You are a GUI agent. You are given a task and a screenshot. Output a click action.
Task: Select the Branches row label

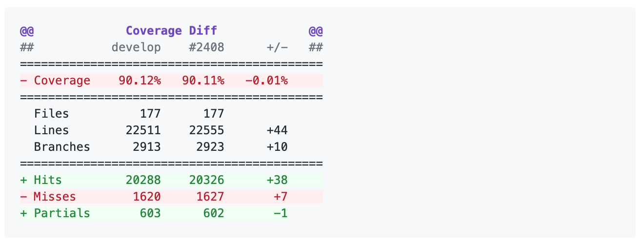(x=62, y=147)
